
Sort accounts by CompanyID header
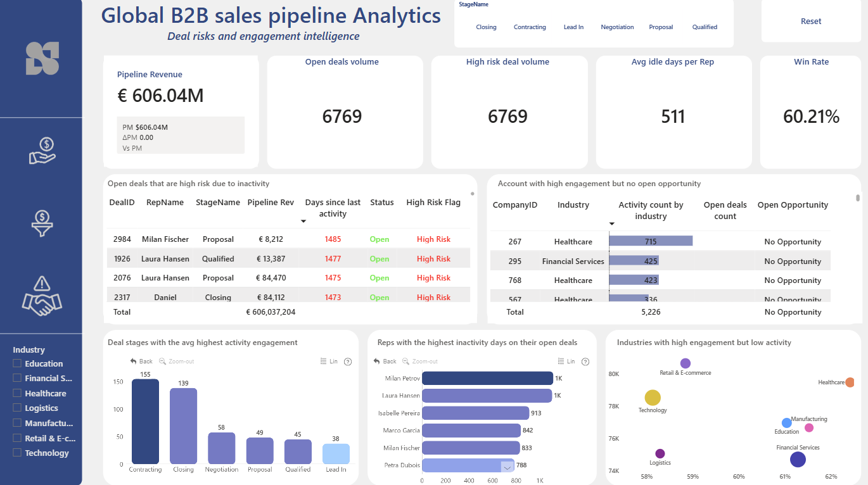[x=515, y=205]
